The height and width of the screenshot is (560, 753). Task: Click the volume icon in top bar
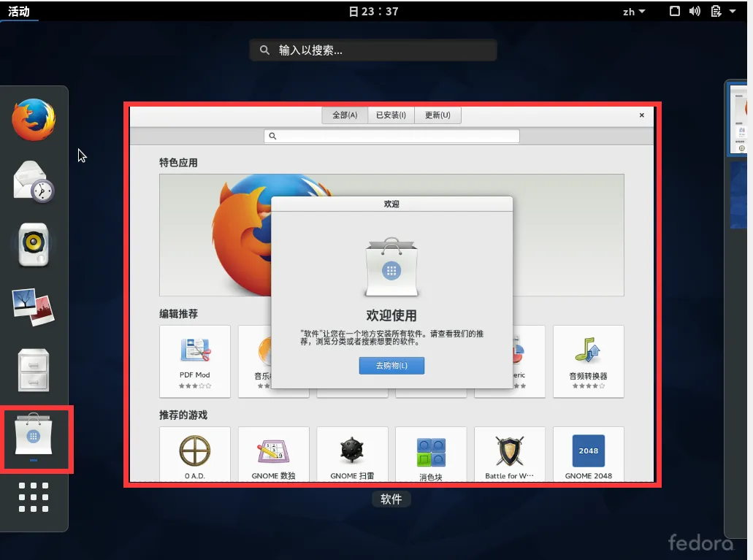[695, 11]
